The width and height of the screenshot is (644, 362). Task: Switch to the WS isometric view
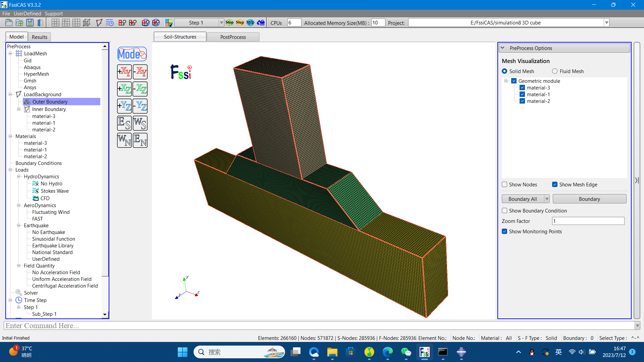140,123
